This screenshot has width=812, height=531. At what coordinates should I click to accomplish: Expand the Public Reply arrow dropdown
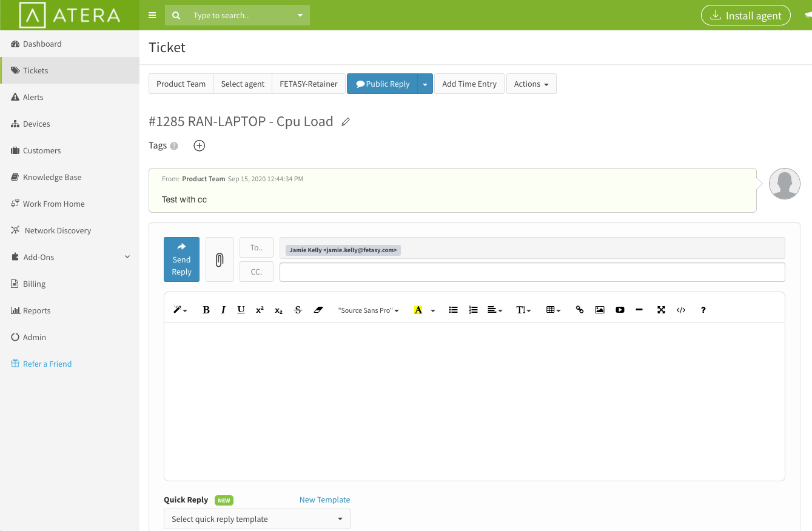(x=425, y=84)
